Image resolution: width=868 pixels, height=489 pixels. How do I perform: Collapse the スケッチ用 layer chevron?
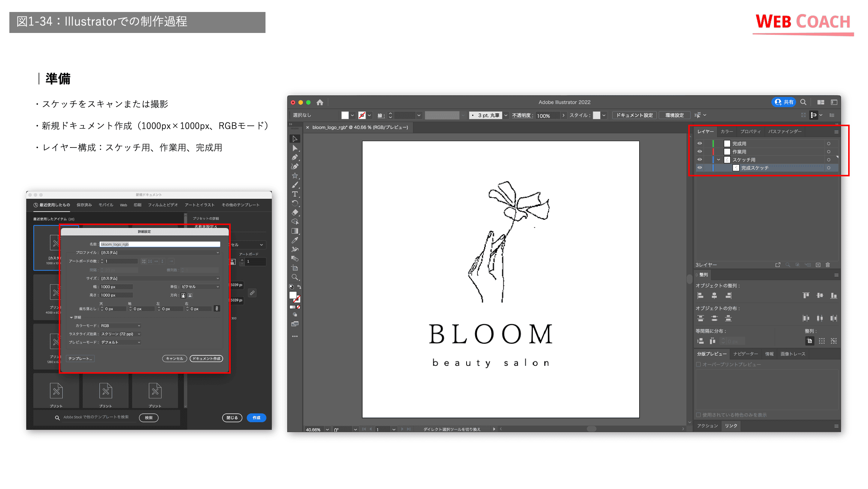coord(719,160)
